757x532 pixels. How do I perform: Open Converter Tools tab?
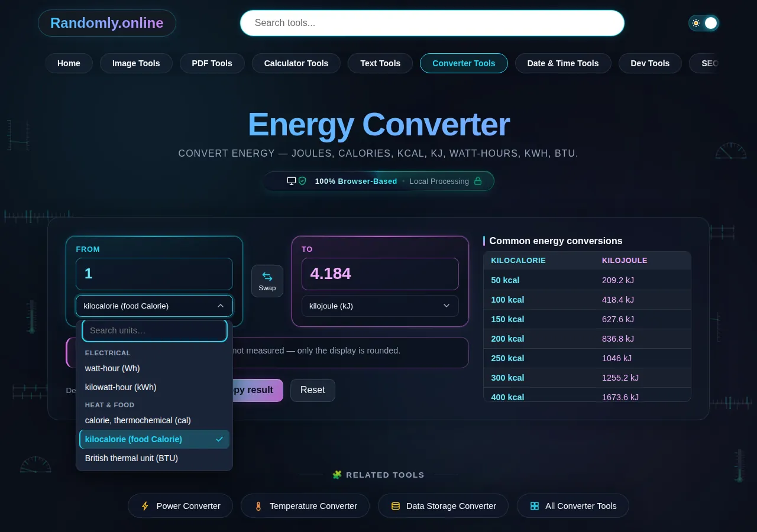[x=464, y=63]
